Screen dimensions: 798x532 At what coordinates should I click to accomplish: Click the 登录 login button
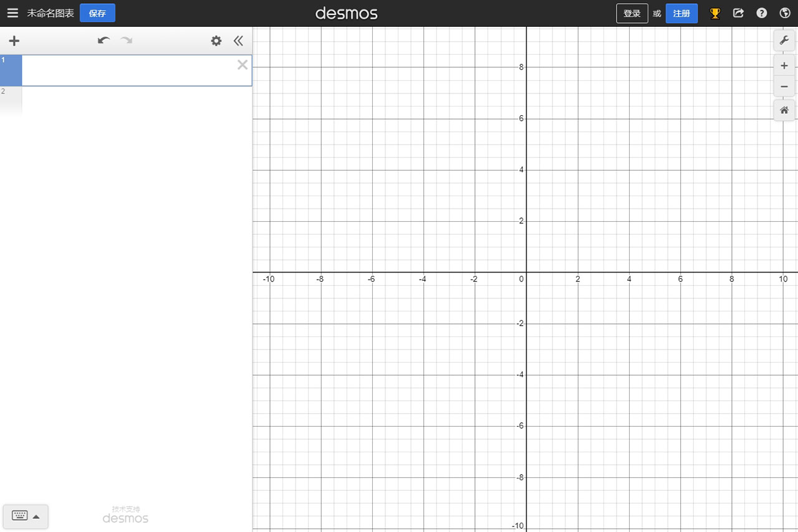coord(632,13)
